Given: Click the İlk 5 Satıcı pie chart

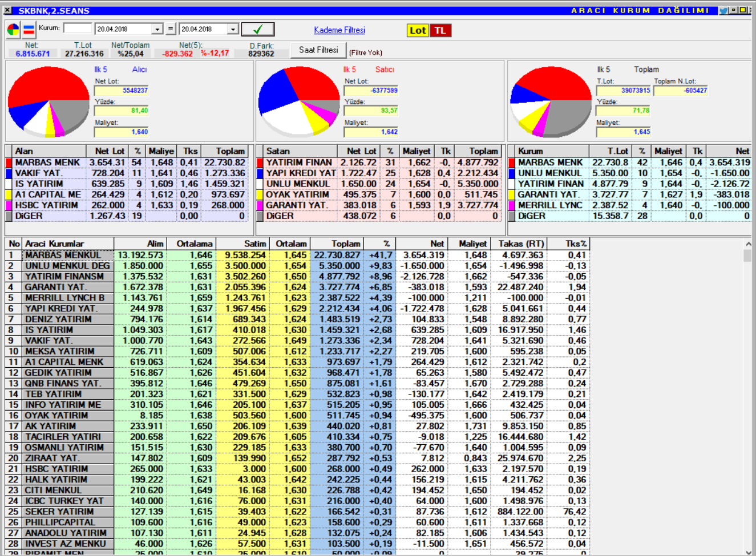Looking at the screenshot, I should tap(299, 102).
